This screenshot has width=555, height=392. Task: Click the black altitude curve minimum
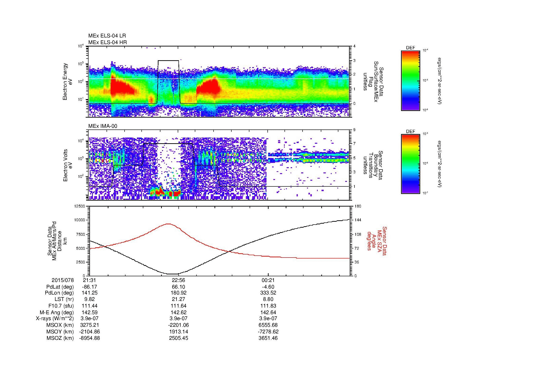pos(173,274)
